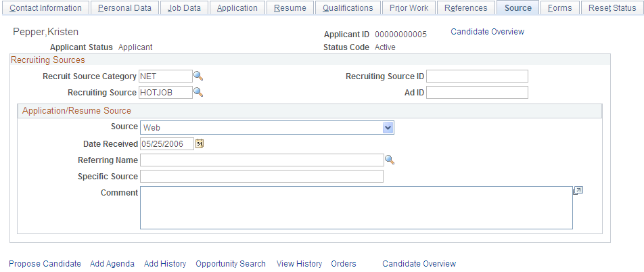Viewport: 644px width, 272px height.
Task: Click the top Candidate Overview link
Action: (x=488, y=32)
